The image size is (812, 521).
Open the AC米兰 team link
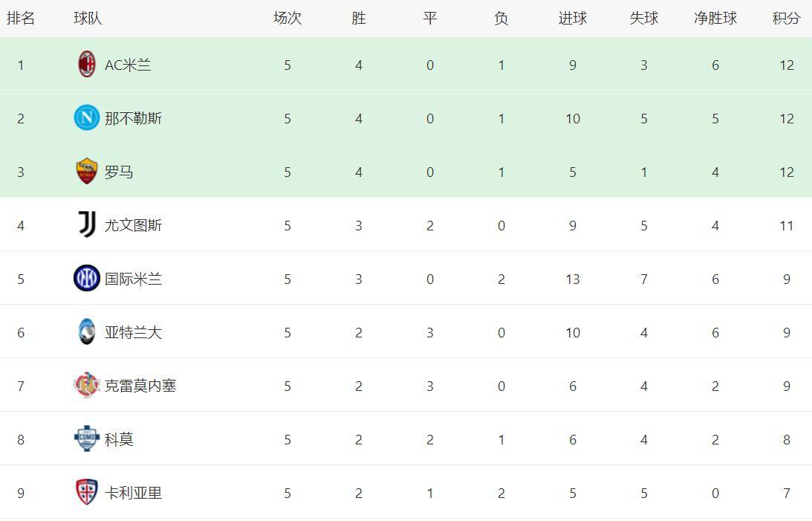point(128,65)
